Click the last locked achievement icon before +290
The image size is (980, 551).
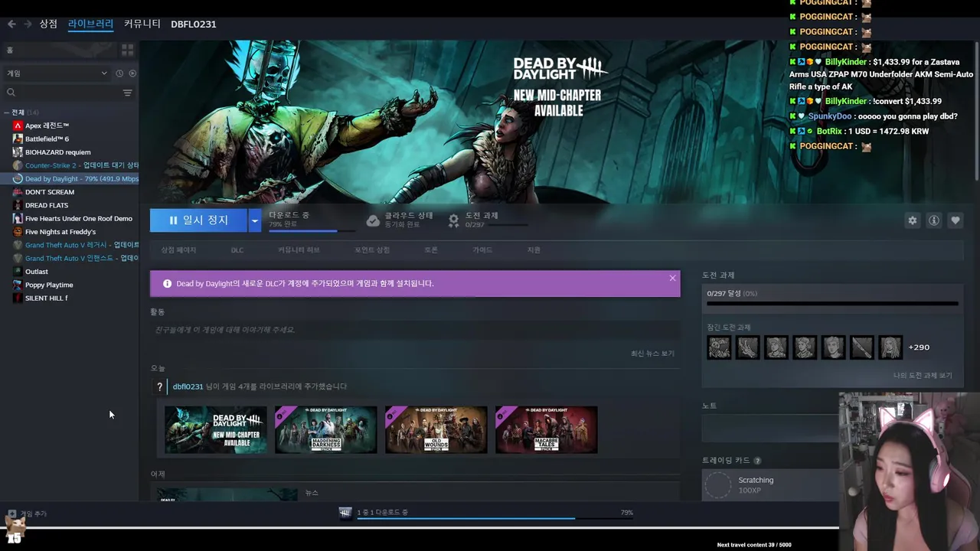[x=890, y=347]
